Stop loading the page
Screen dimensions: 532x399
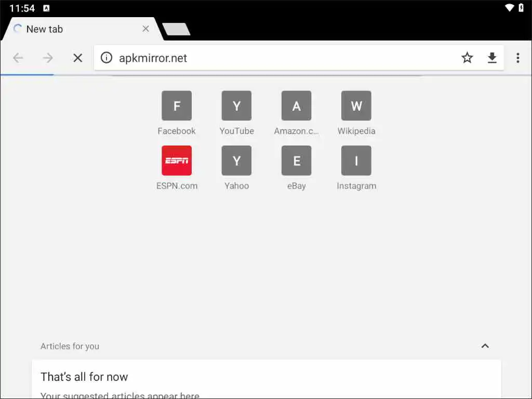pos(78,58)
